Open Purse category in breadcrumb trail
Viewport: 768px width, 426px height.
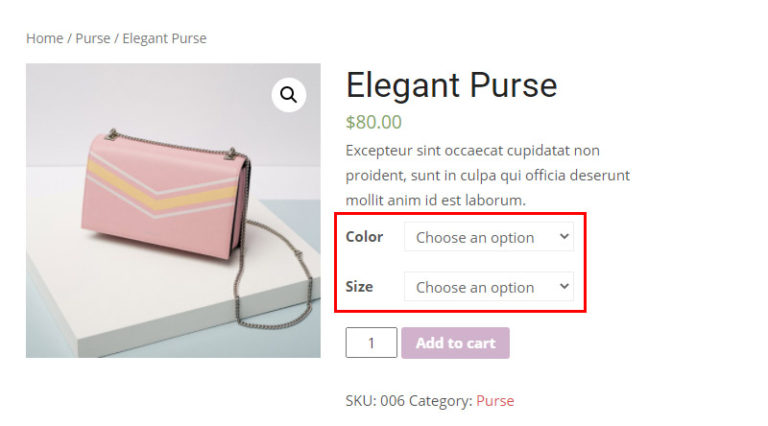93,38
